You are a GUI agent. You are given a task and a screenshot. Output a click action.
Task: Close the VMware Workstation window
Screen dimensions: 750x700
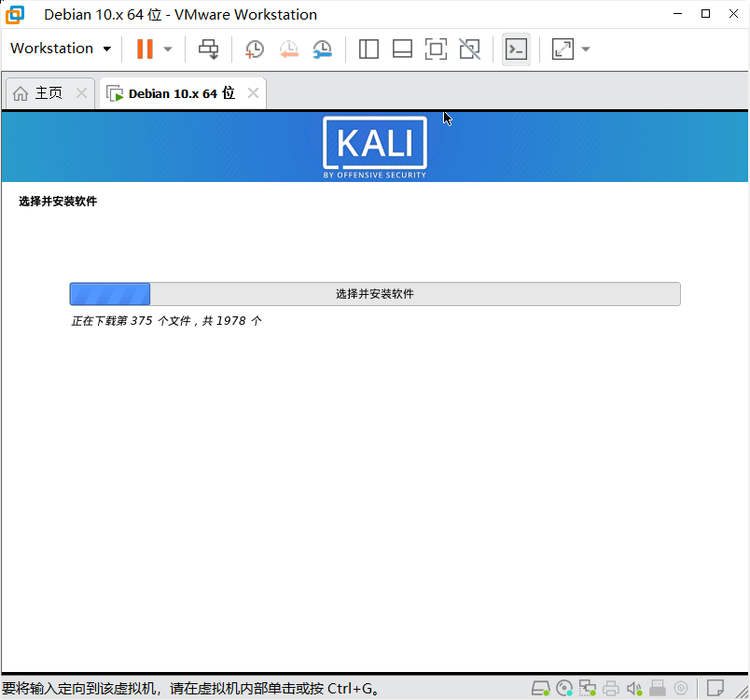(x=734, y=14)
